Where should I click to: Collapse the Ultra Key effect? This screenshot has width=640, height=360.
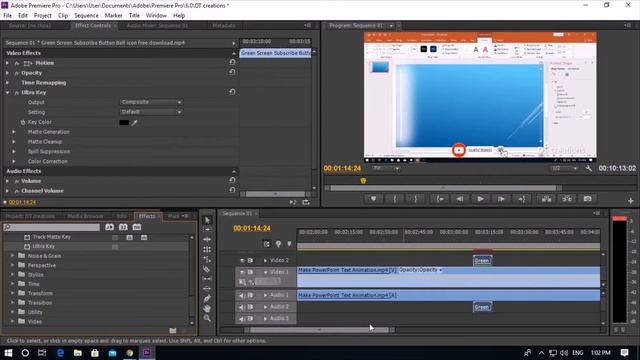pos(7,93)
